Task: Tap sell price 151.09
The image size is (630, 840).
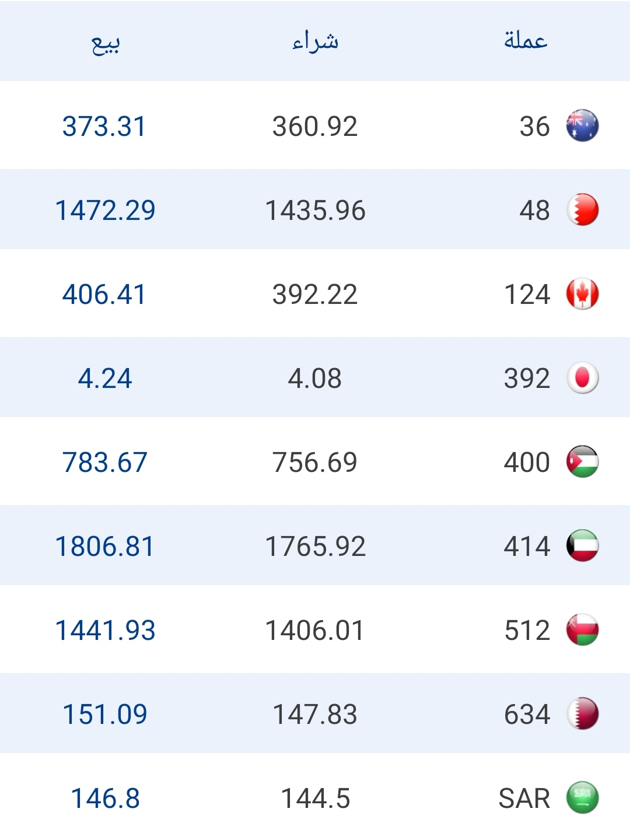Action: pyautogui.click(x=105, y=715)
